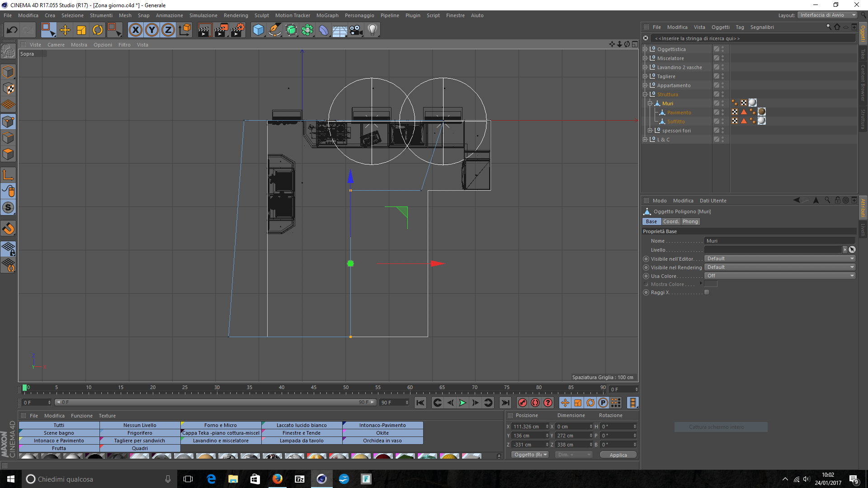Click frame 45 on timeline ruler
This screenshot has height=488, width=868.
[x=314, y=388]
